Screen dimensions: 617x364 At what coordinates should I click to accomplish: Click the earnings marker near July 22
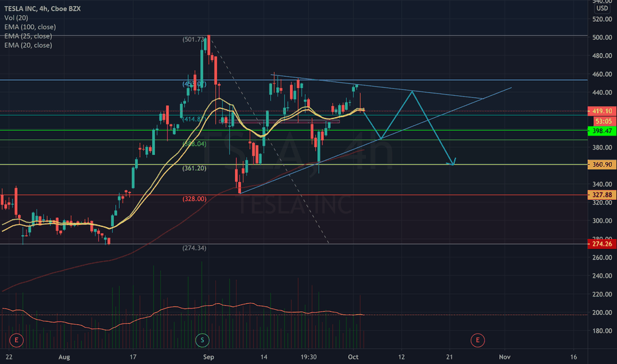click(17, 340)
